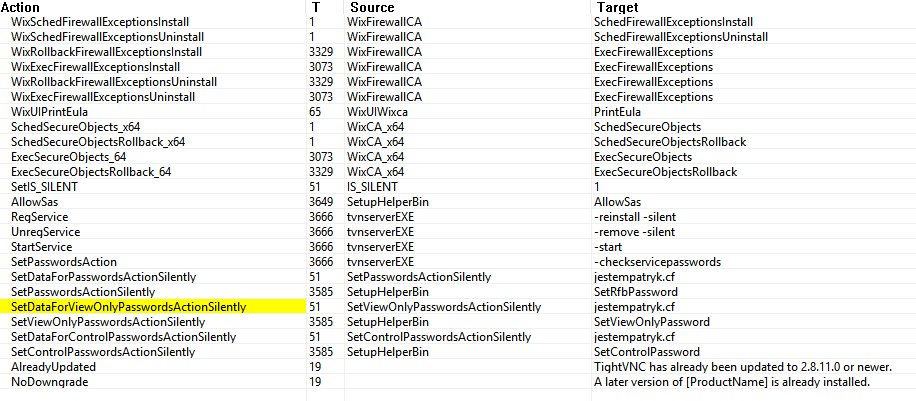Click type value 3585 in SetViewOnlyPasswordsActionSilently row

(x=321, y=322)
